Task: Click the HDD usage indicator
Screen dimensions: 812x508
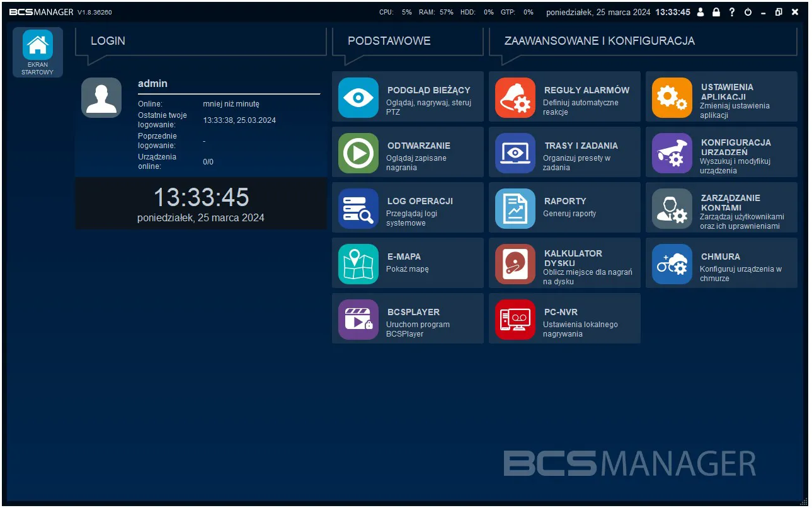Action: pyautogui.click(x=477, y=12)
